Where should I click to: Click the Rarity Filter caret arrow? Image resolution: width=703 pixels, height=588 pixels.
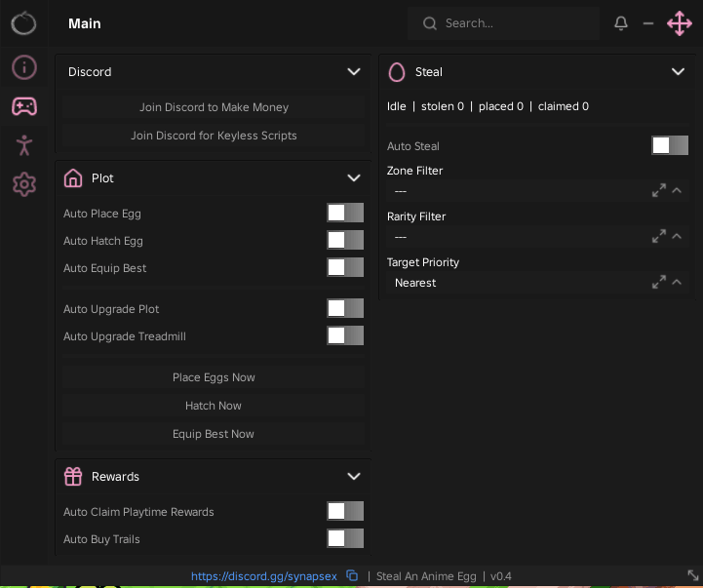677,236
